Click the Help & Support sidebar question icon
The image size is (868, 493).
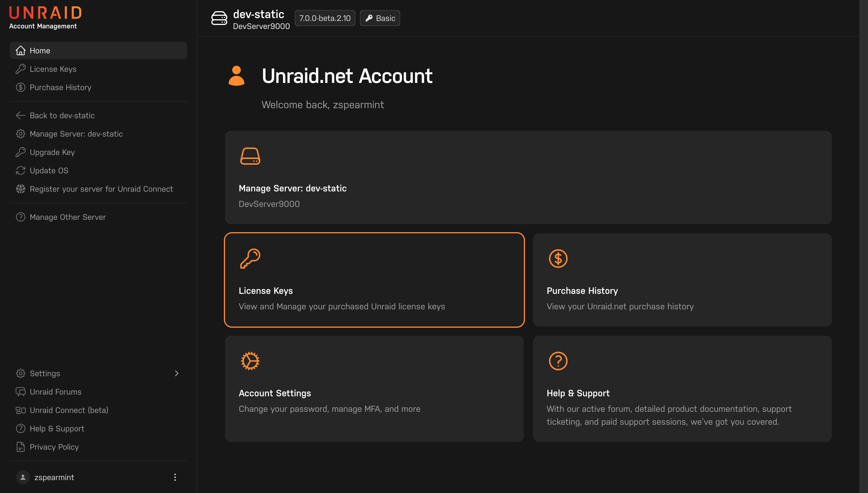tap(21, 428)
